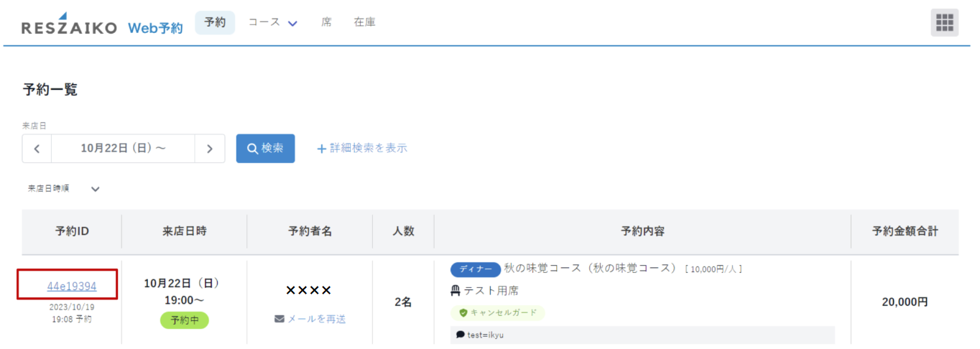Click the 10月22日 date input field
Viewport: 980px width, 349px height.
pyautogui.click(x=123, y=149)
